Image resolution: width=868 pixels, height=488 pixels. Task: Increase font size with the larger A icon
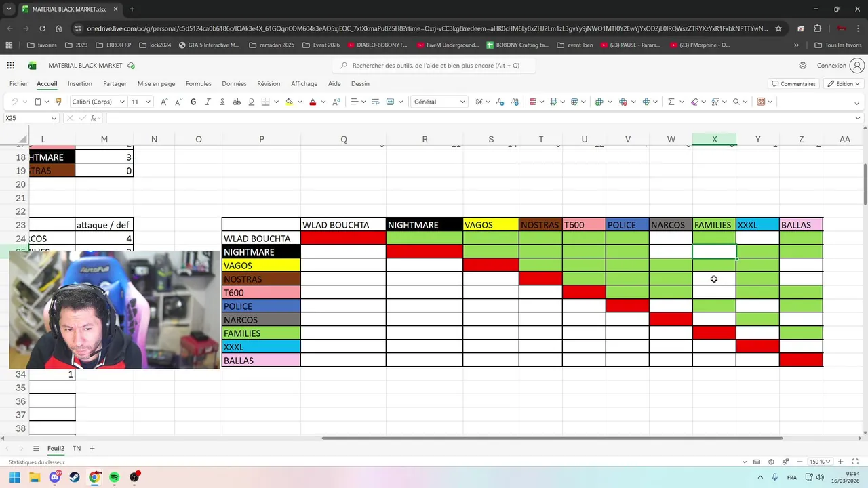(x=164, y=102)
